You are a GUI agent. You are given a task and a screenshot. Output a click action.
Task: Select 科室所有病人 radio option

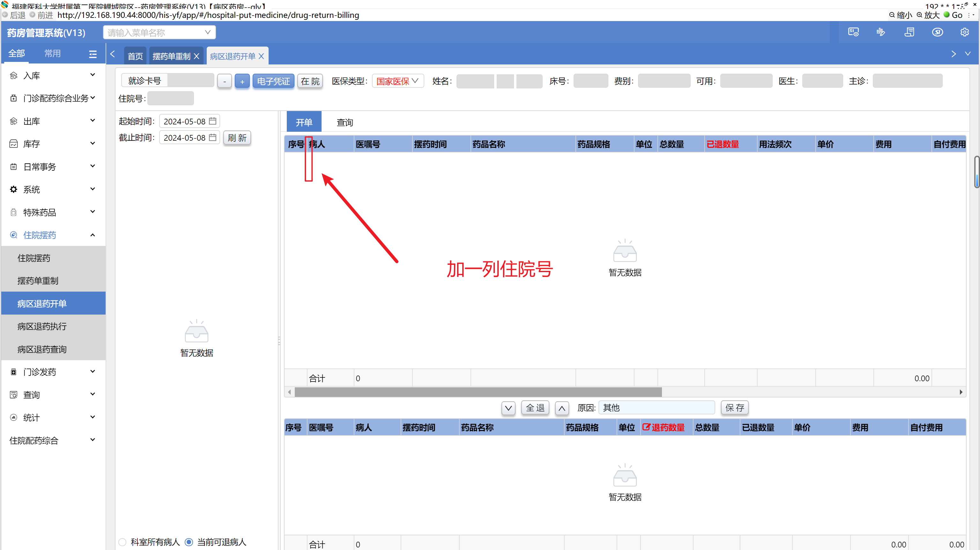[122, 542]
